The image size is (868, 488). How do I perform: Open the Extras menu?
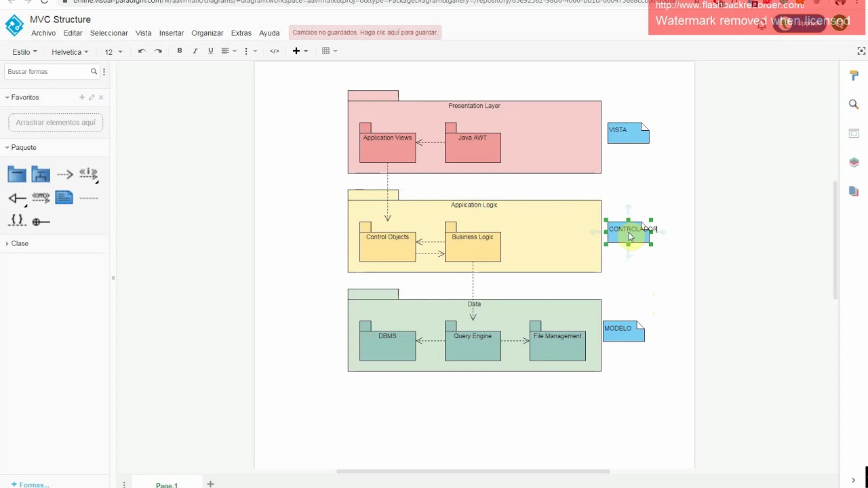click(x=241, y=33)
